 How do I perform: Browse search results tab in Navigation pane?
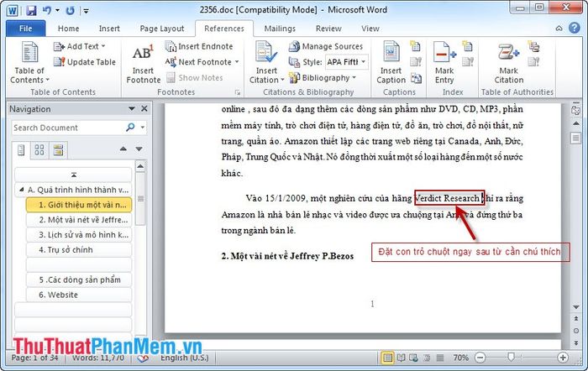click(x=58, y=150)
